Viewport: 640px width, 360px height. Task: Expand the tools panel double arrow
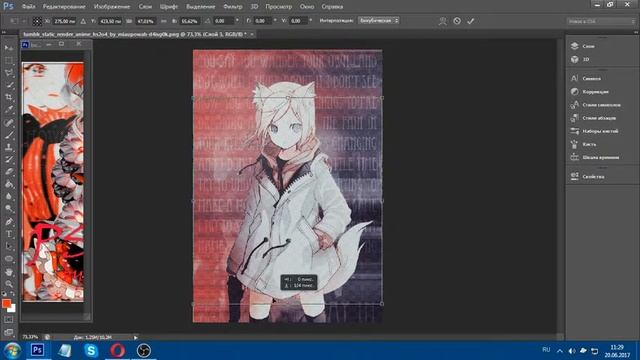[4, 32]
